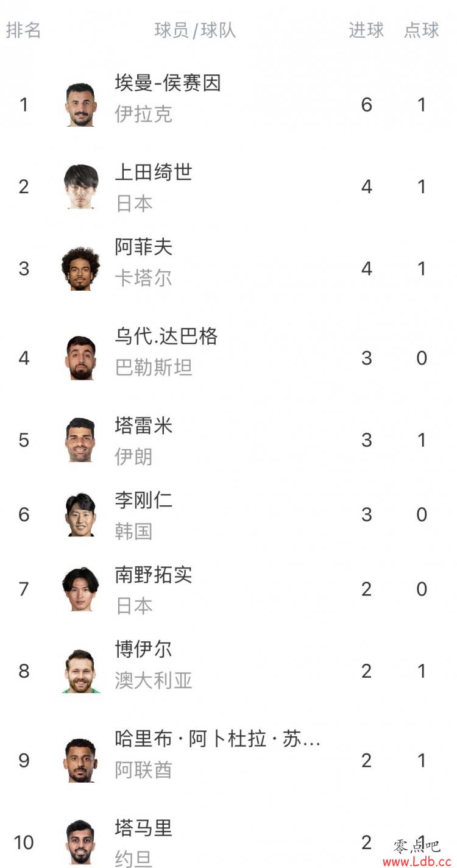457x868 pixels.
Task: Click the 阿联酋 player's avatar at rank 9
Action: (80, 760)
